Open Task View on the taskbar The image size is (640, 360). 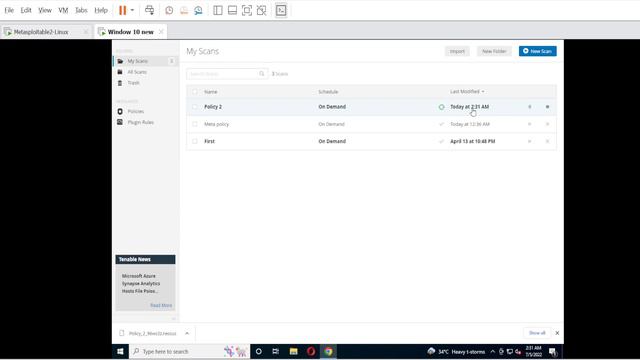(x=276, y=351)
